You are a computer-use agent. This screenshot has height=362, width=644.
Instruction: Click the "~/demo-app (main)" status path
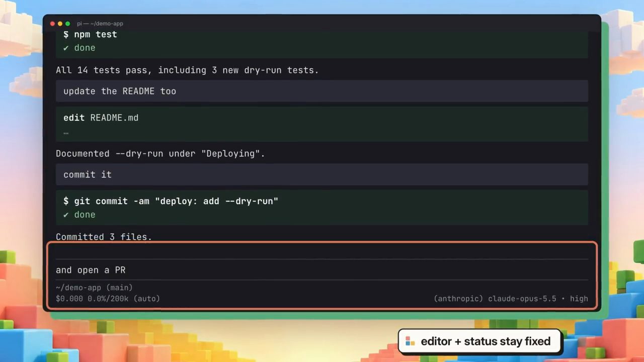94,288
